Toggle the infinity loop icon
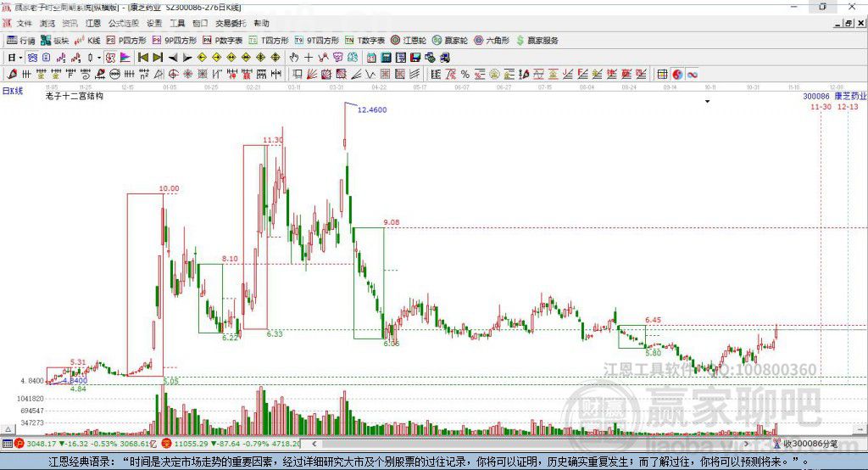This screenshot has height=470, width=868. click(x=693, y=75)
